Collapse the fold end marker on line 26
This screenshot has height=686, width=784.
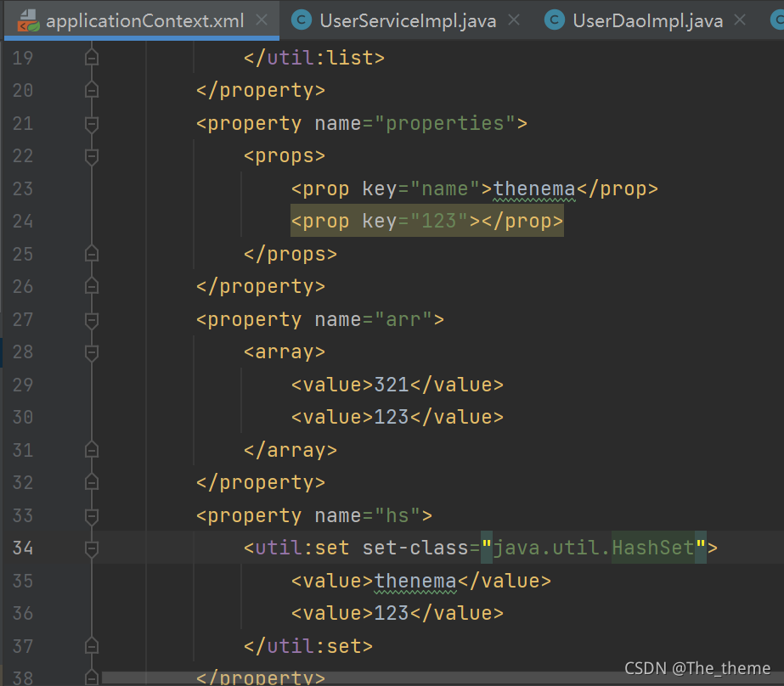point(92,286)
